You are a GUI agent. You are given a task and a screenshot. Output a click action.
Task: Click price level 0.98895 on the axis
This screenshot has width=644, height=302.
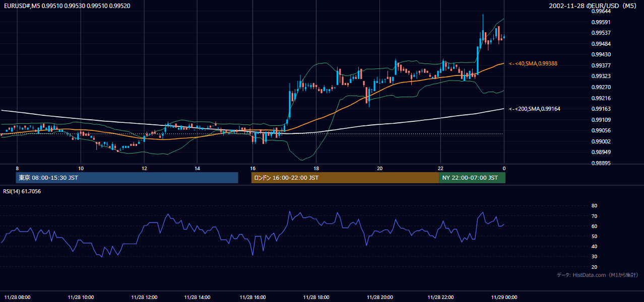tap(601, 163)
